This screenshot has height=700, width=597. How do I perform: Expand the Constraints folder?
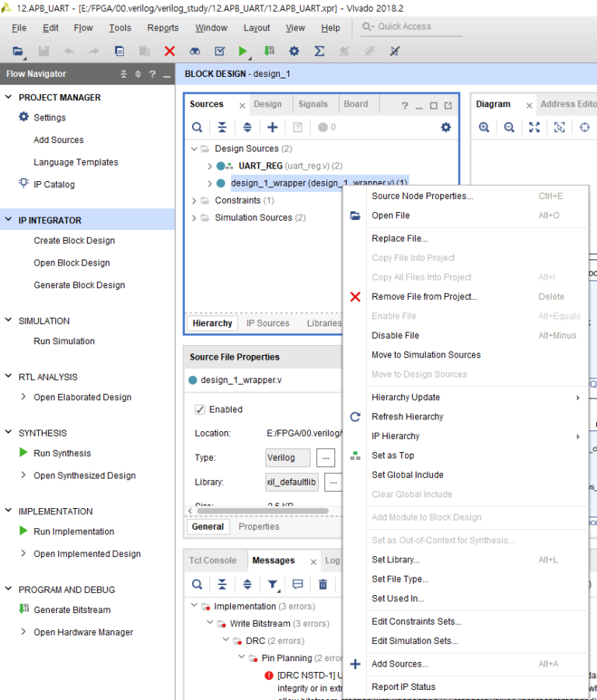194,201
